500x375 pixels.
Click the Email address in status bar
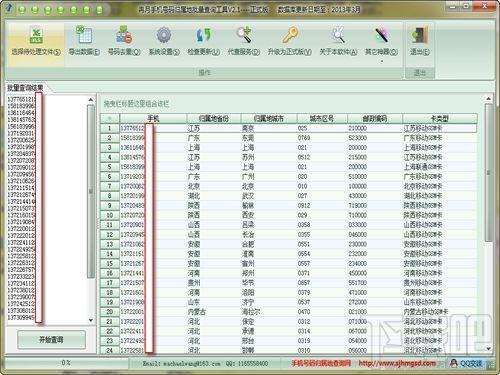pos(181,364)
